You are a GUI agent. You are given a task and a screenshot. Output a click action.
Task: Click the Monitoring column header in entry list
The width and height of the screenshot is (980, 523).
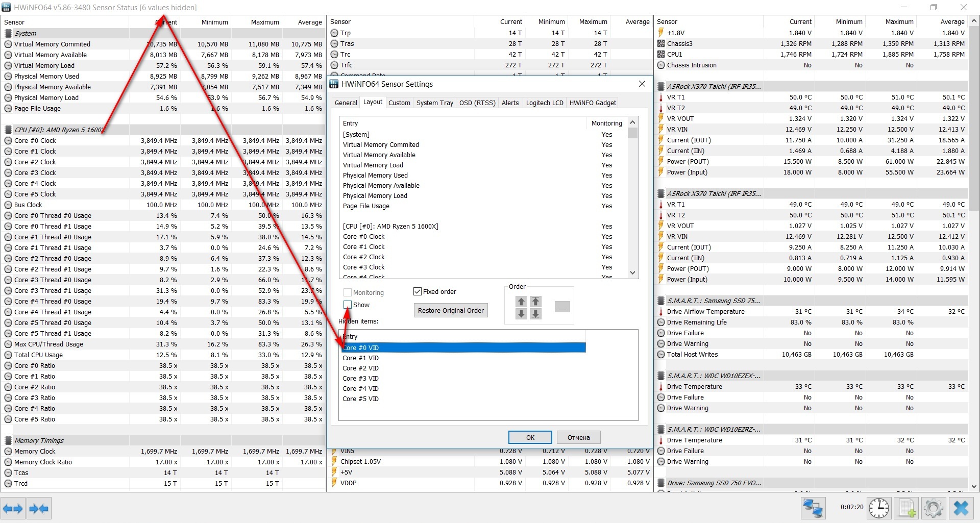[607, 123]
